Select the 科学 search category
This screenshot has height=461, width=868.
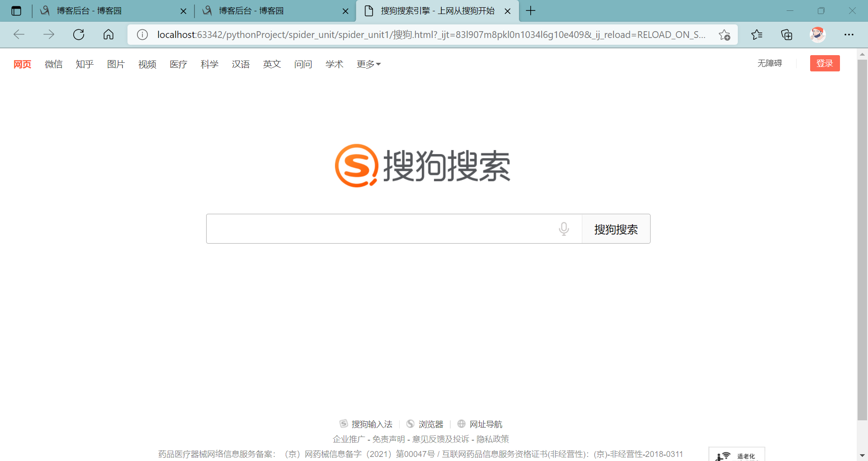[x=209, y=64]
